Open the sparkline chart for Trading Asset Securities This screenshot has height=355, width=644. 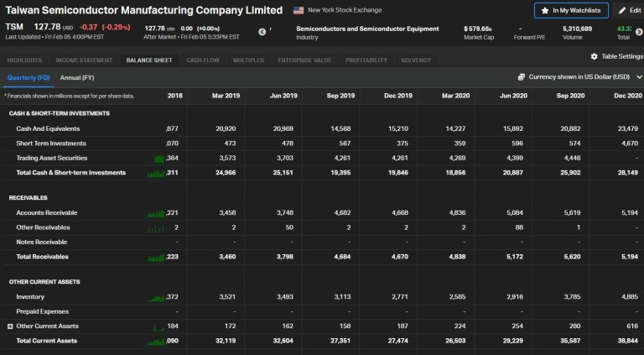(159, 159)
